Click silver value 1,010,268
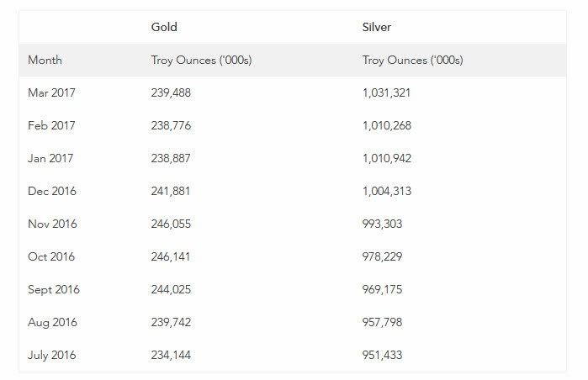This screenshot has width=588, height=380. click(x=387, y=125)
